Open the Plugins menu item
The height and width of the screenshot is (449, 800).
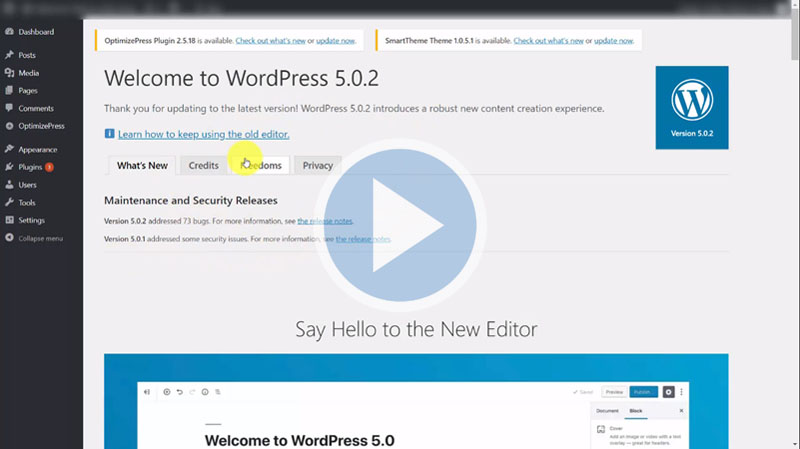click(31, 167)
